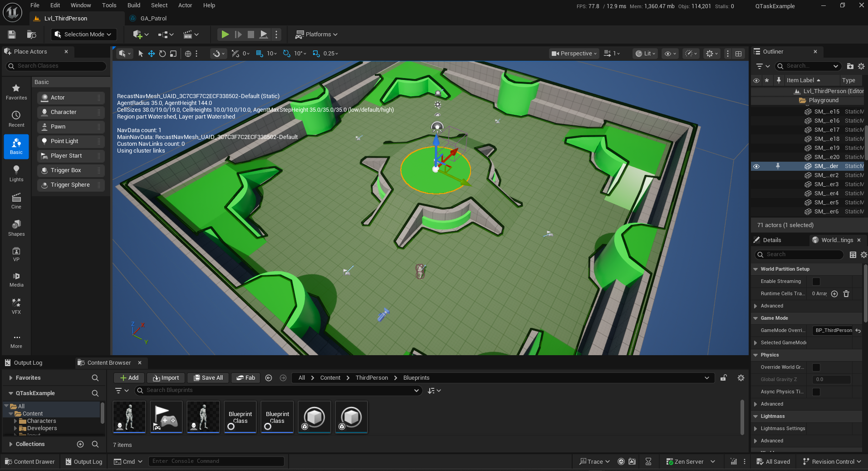868x471 pixels.
Task: Toggle the Async Physics Tick checkbox
Action: pyautogui.click(x=816, y=392)
